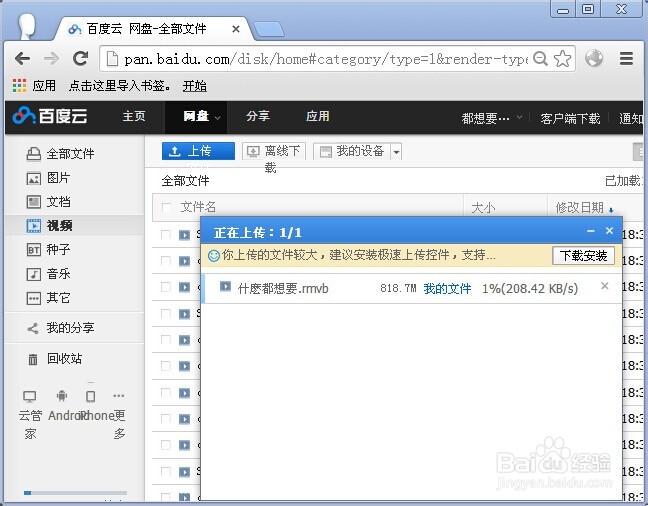Screen dimensions: 648x506
Task: Open 通知 notifications link
Action: click(x=631, y=119)
